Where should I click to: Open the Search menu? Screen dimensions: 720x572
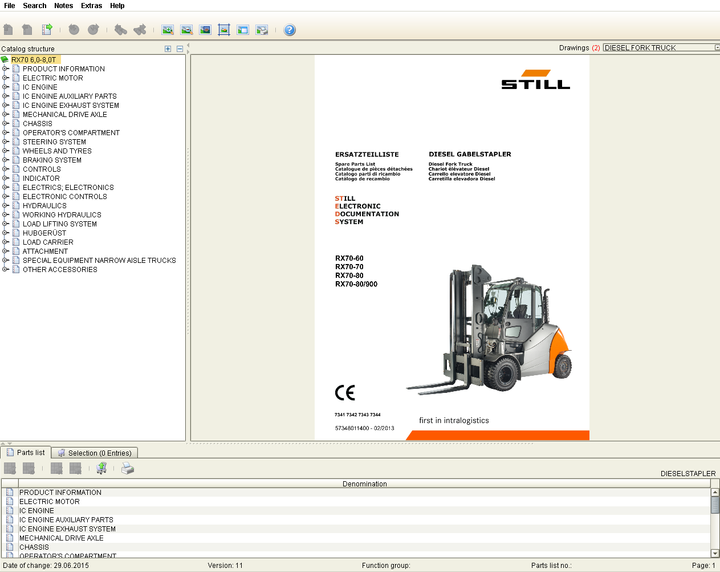(34, 6)
